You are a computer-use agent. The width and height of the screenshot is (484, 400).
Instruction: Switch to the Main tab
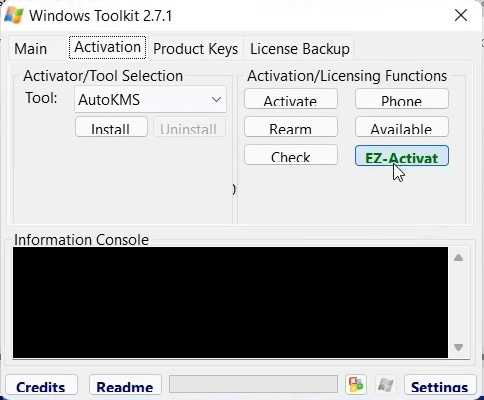tap(30, 49)
